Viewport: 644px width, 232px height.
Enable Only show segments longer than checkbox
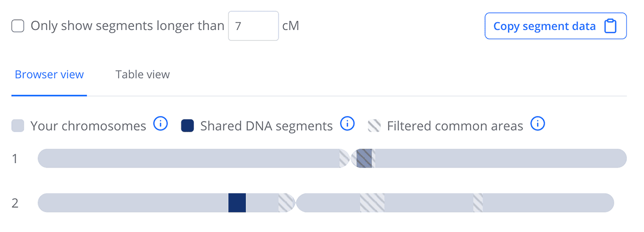click(x=18, y=26)
